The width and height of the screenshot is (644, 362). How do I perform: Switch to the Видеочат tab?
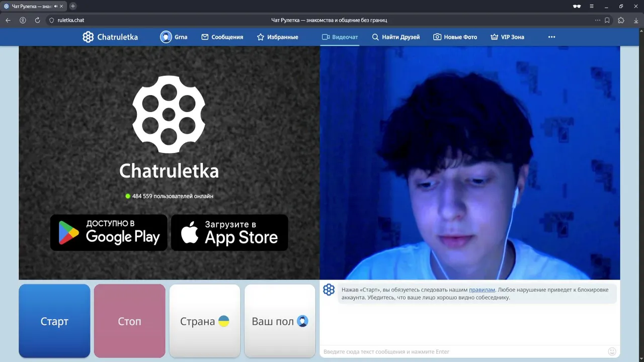pos(340,37)
